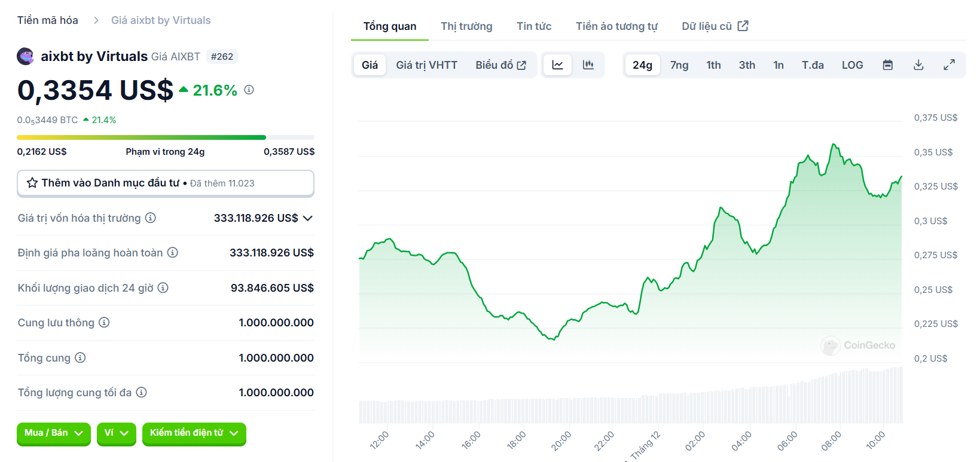Image resolution: width=980 pixels, height=462 pixels.
Task: Open Tin tức tab
Action: pyautogui.click(x=534, y=26)
